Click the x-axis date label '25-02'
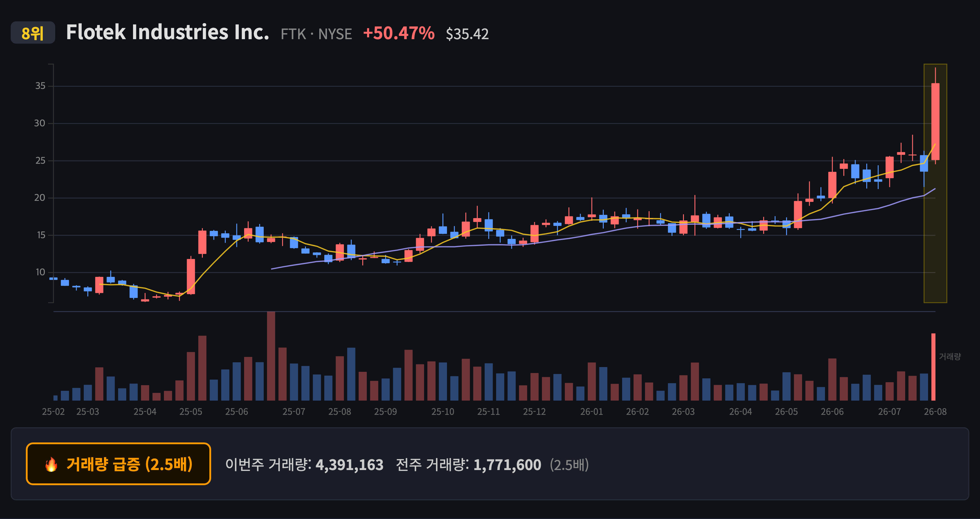The image size is (980, 519). (53, 412)
